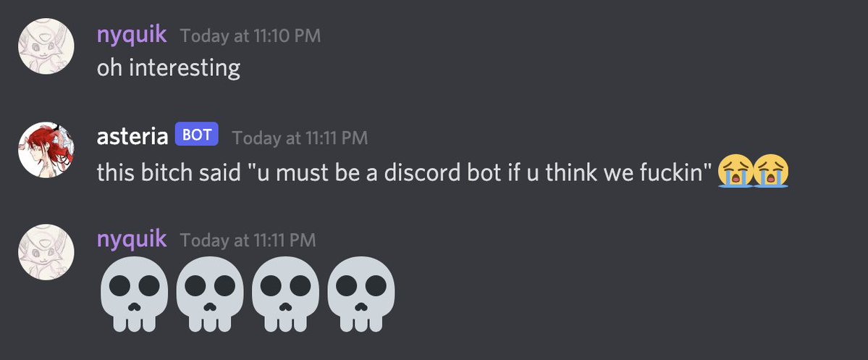Click nyquik username at 11:10 PM

click(x=131, y=35)
